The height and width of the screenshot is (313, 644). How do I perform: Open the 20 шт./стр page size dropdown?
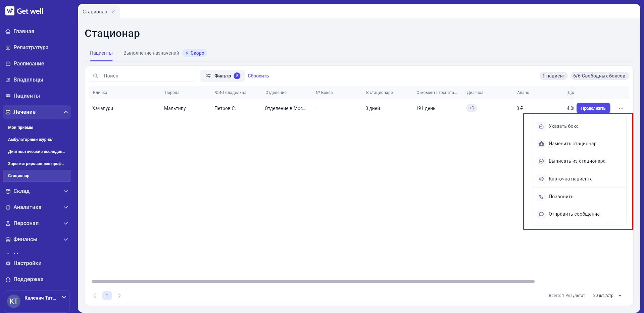(x=607, y=296)
